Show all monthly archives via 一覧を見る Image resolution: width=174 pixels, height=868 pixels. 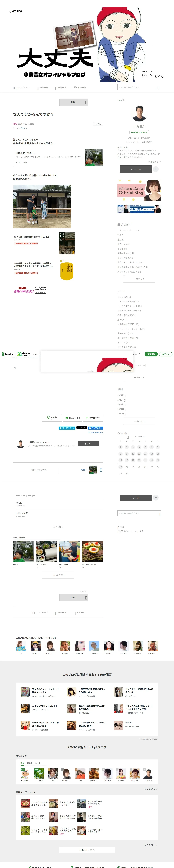tap(139, 421)
